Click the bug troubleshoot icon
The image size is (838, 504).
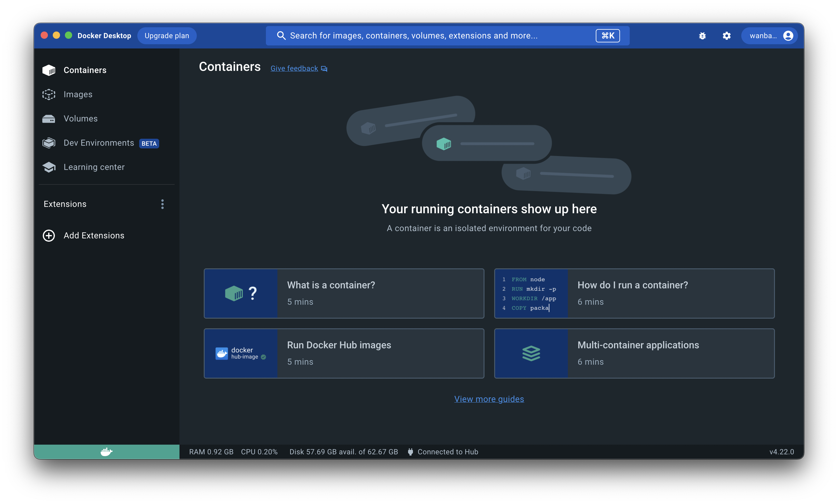(702, 36)
